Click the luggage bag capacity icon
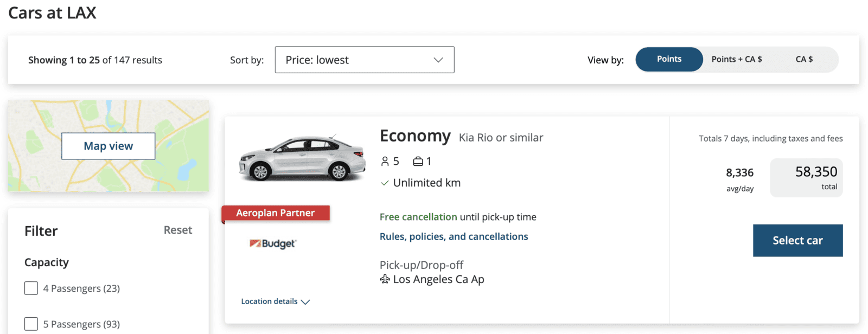 pos(418,161)
